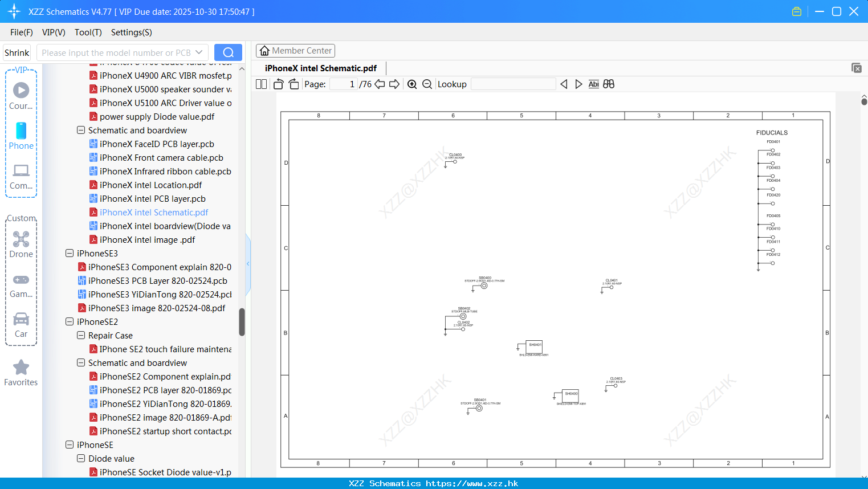Collapse iPhoneX Schematic and boardview folder
This screenshot has width=868, height=489.
(x=81, y=130)
